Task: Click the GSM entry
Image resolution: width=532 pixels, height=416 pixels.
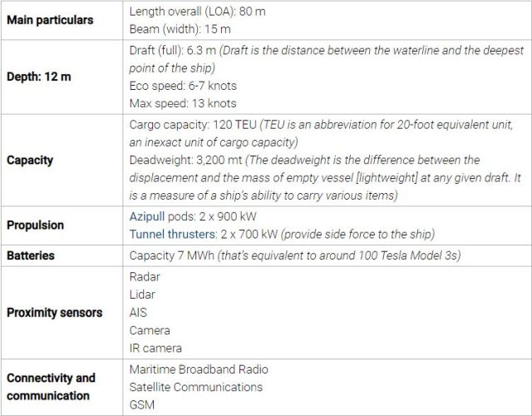Action: [x=142, y=405]
